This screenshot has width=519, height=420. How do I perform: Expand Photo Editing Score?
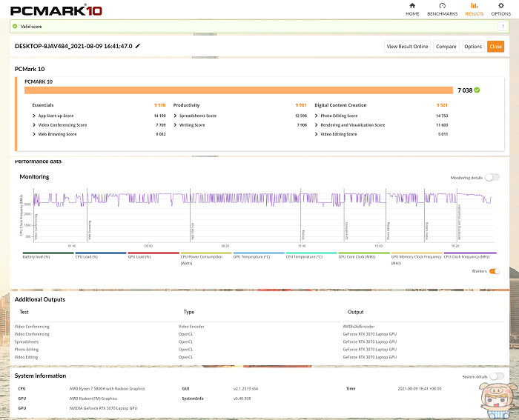coord(316,116)
